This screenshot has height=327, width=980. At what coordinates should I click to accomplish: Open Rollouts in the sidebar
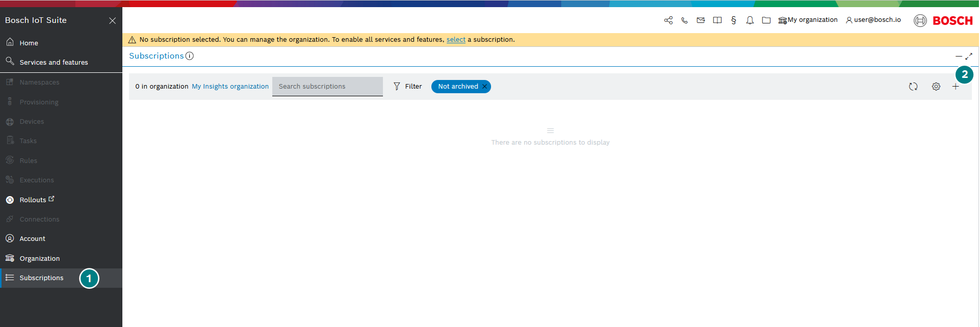tap(61, 200)
